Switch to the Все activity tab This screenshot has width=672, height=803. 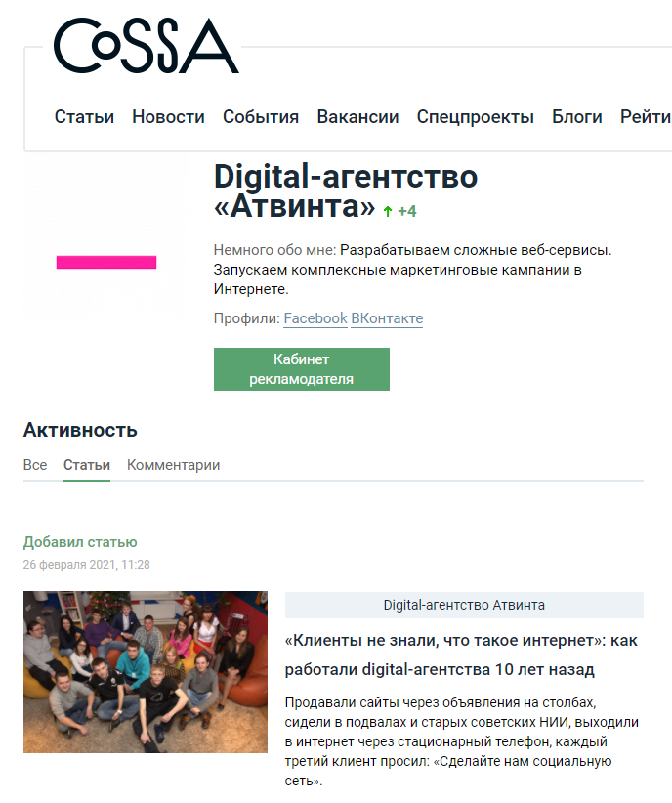coord(35,465)
